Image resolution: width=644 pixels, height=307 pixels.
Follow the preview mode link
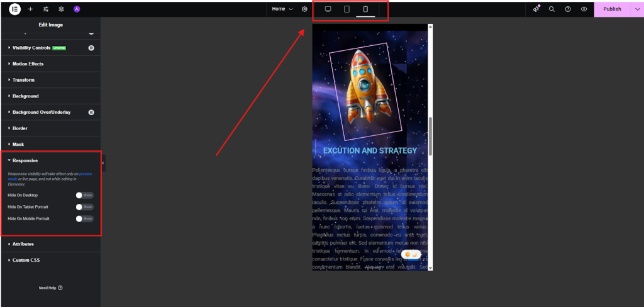[x=50, y=177]
